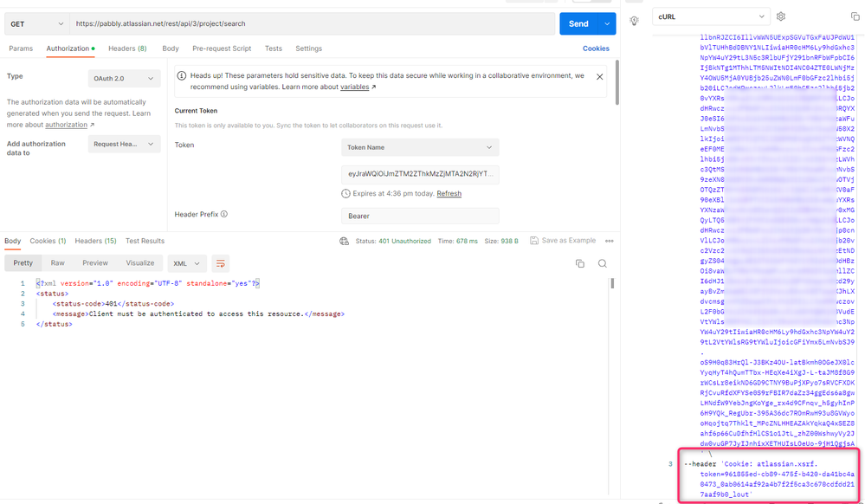
Task: Select the response Body tab
Action: (13, 242)
